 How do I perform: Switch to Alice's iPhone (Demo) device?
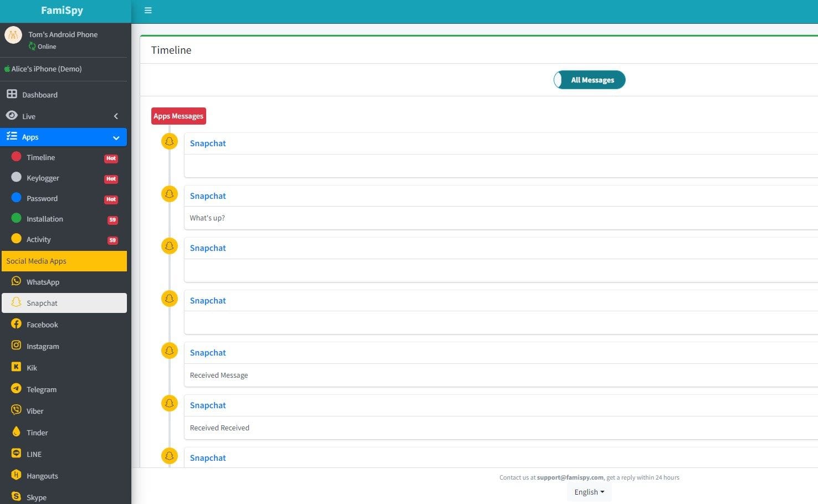point(47,69)
